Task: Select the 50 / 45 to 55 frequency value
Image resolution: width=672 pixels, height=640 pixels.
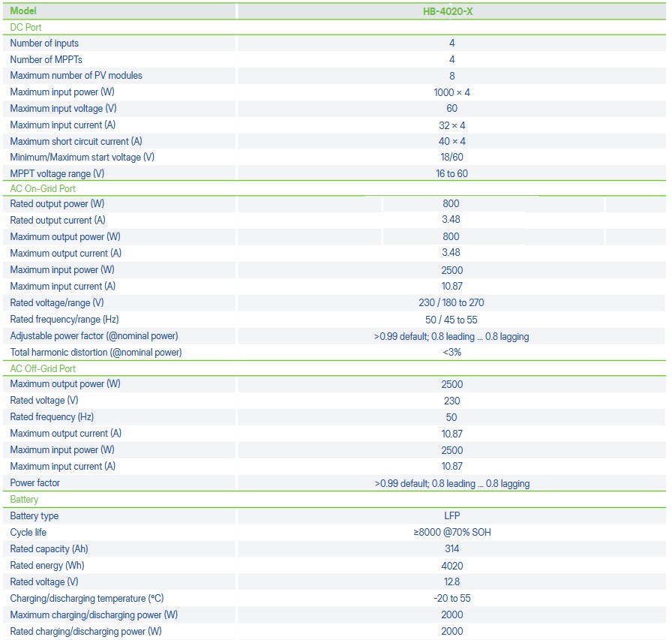Action: 451,320
